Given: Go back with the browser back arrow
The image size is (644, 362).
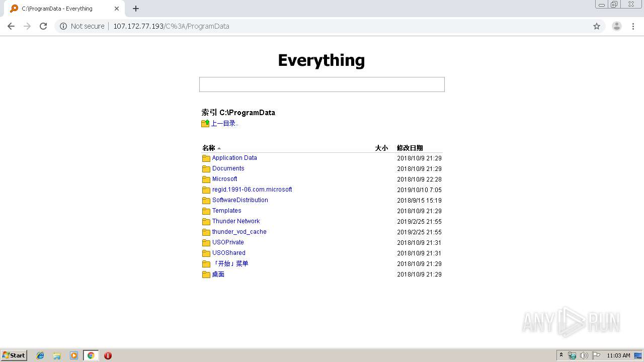Looking at the screenshot, I should tap(11, 26).
